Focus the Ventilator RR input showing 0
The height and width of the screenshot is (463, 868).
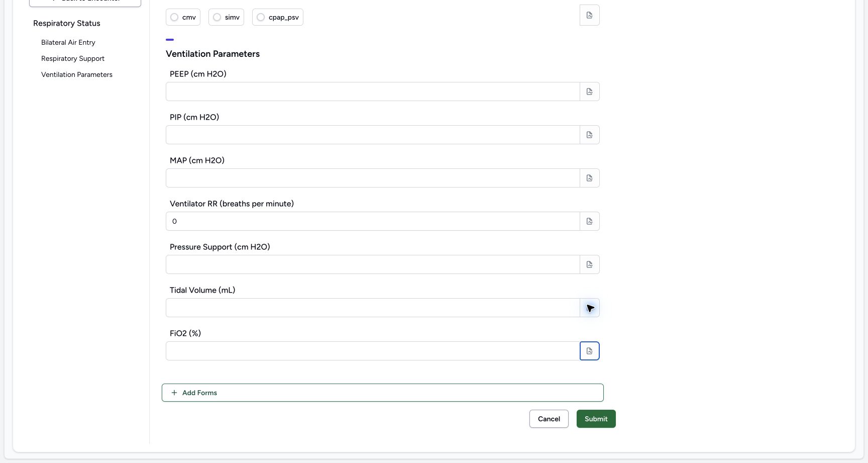(373, 221)
